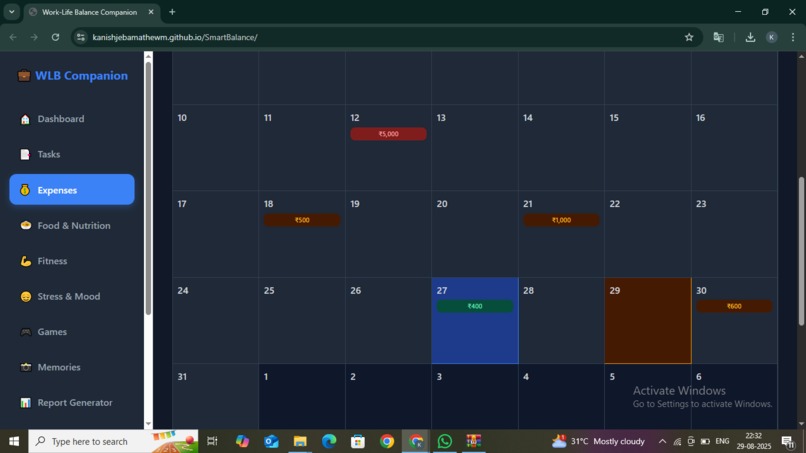The image size is (806, 453).
Task: Click the Report Generator chart icon
Action: [25, 403]
